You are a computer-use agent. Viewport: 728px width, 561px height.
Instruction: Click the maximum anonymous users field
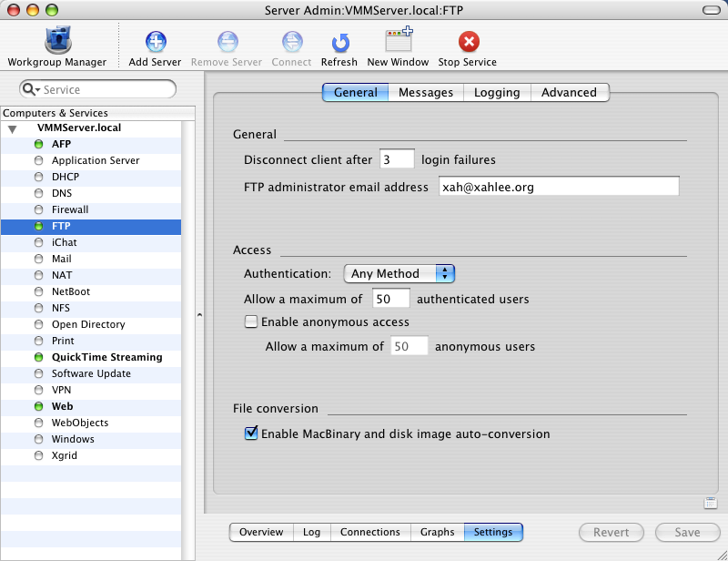409,345
